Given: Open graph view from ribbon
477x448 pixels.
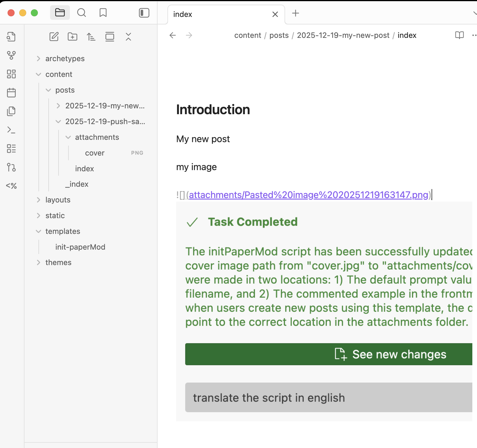Looking at the screenshot, I should click(x=11, y=55).
